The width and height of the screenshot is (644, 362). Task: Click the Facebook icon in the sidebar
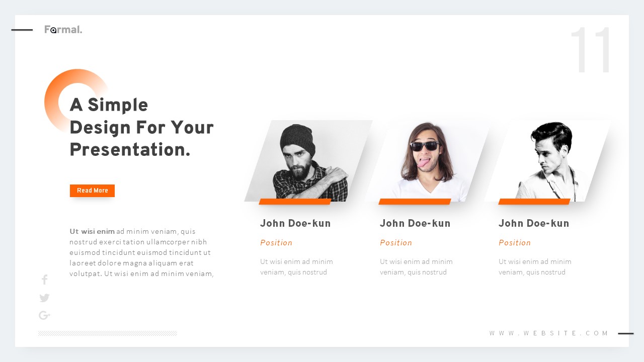pyautogui.click(x=44, y=280)
